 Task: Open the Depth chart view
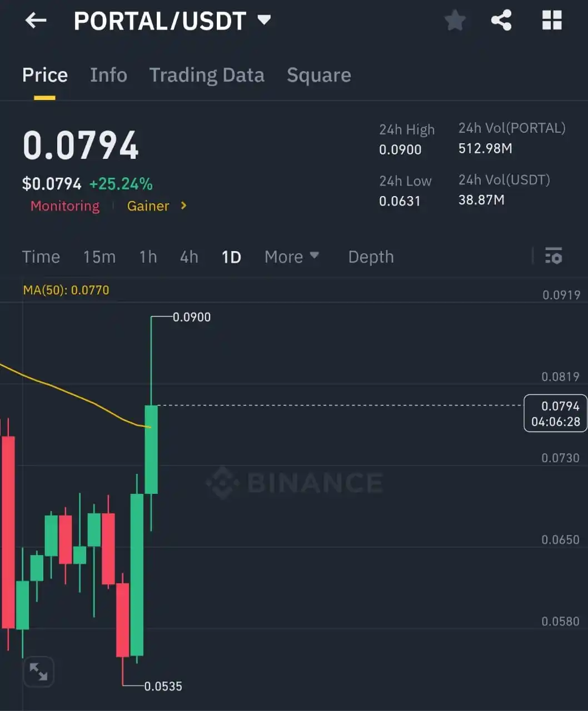point(371,257)
